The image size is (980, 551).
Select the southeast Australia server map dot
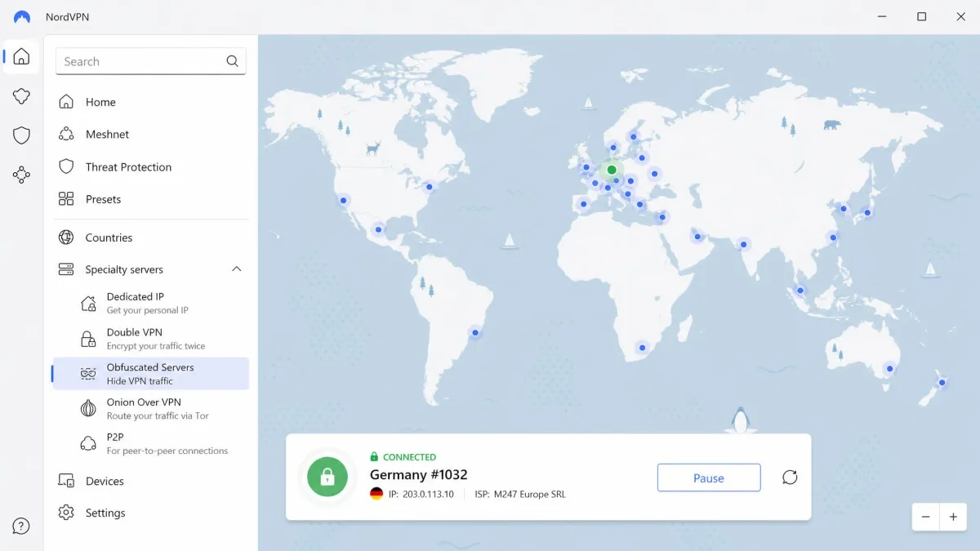pos(890,369)
